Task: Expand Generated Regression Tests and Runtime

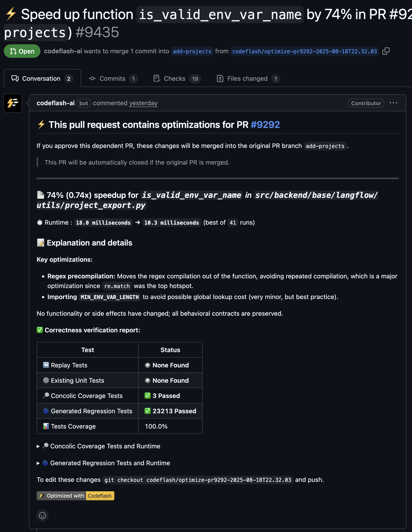Action: (103, 463)
